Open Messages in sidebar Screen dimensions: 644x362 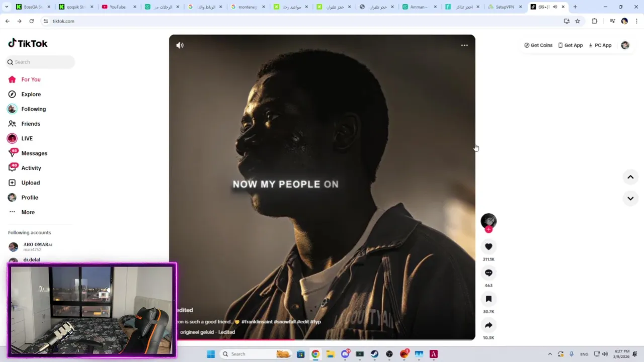tap(28, 153)
